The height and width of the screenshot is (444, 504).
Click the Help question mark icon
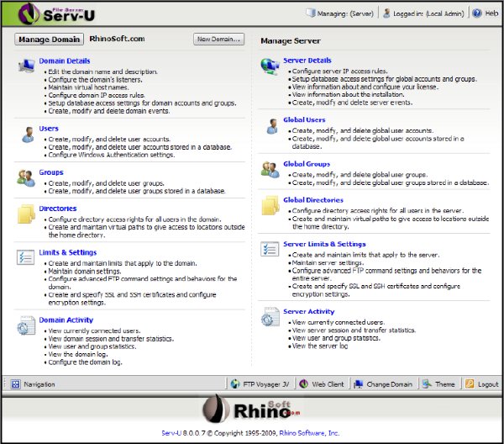(477, 13)
